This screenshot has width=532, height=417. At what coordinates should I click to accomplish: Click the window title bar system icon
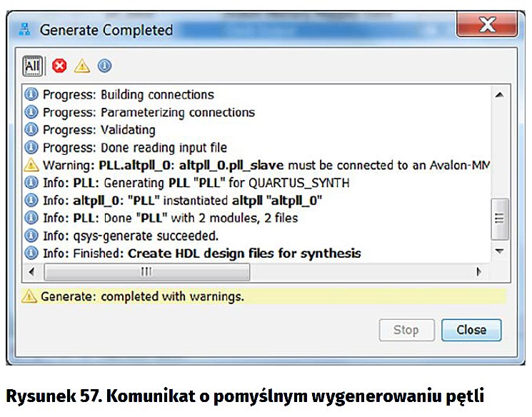pos(25,30)
